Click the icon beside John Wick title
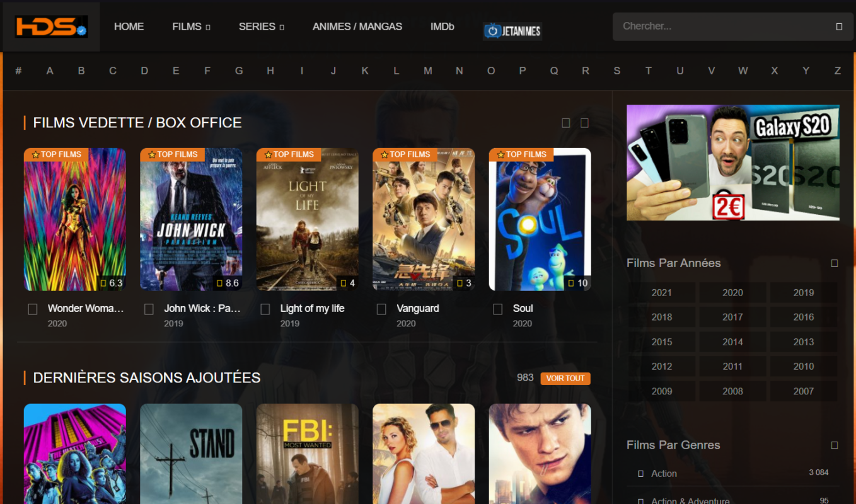This screenshot has height=504, width=856. pyautogui.click(x=149, y=309)
